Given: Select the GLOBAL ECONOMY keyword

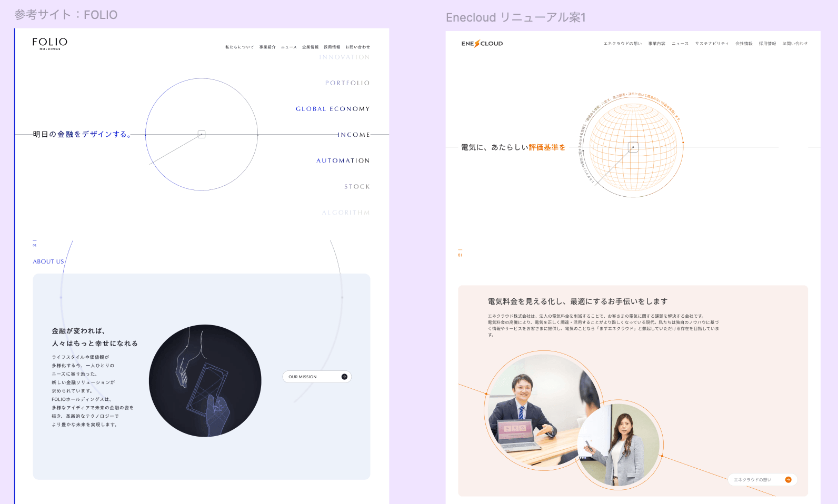Looking at the screenshot, I should click(x=333, y=109).
